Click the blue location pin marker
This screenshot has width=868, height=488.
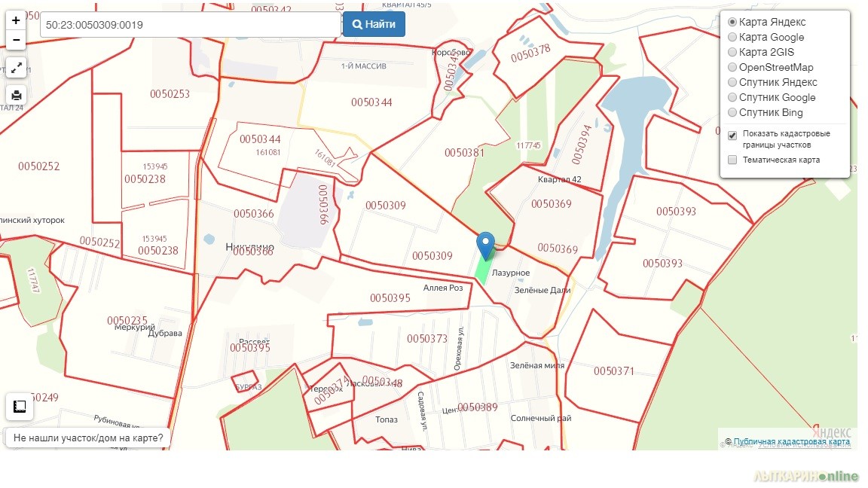click(x=485, y=246)
